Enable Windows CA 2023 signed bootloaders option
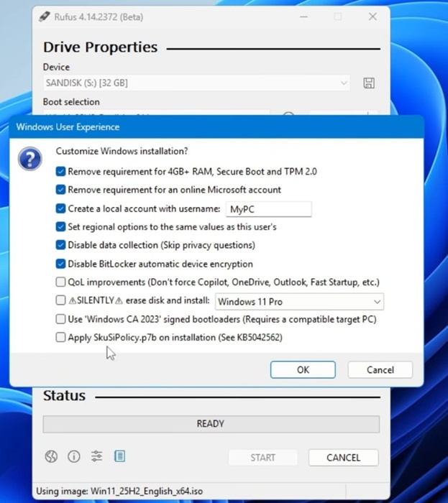The width and height of the screenshot is (448, 503). coord(60,319)
